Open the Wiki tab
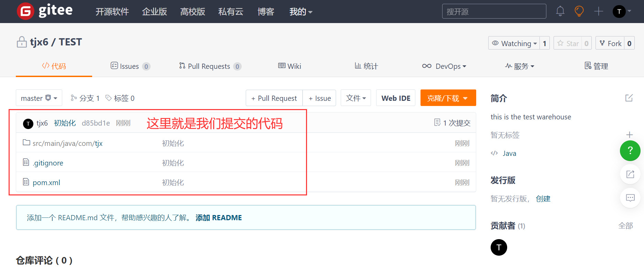This screenshot has width=644, height=267. (x=290, y=66)
